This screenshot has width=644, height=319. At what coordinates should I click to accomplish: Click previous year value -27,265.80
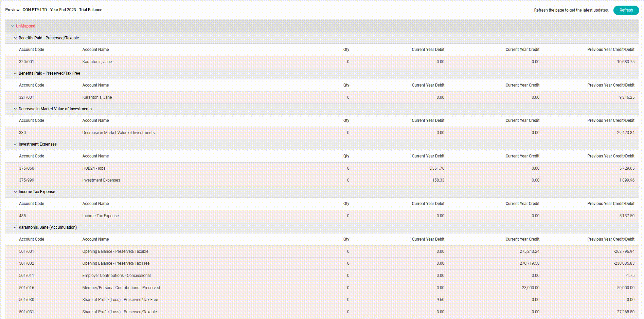[625, 312]
